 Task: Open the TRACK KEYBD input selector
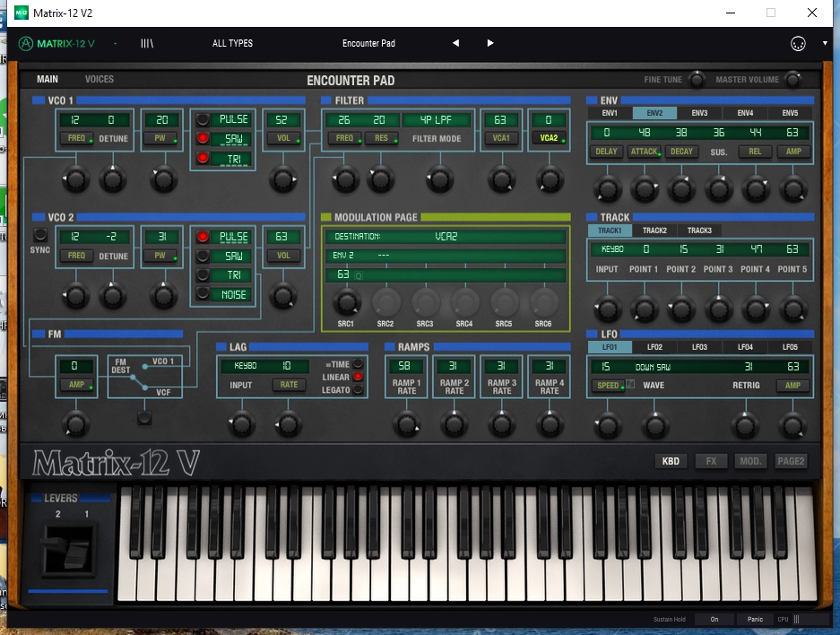pyautogui.click(x=612, y=249)
